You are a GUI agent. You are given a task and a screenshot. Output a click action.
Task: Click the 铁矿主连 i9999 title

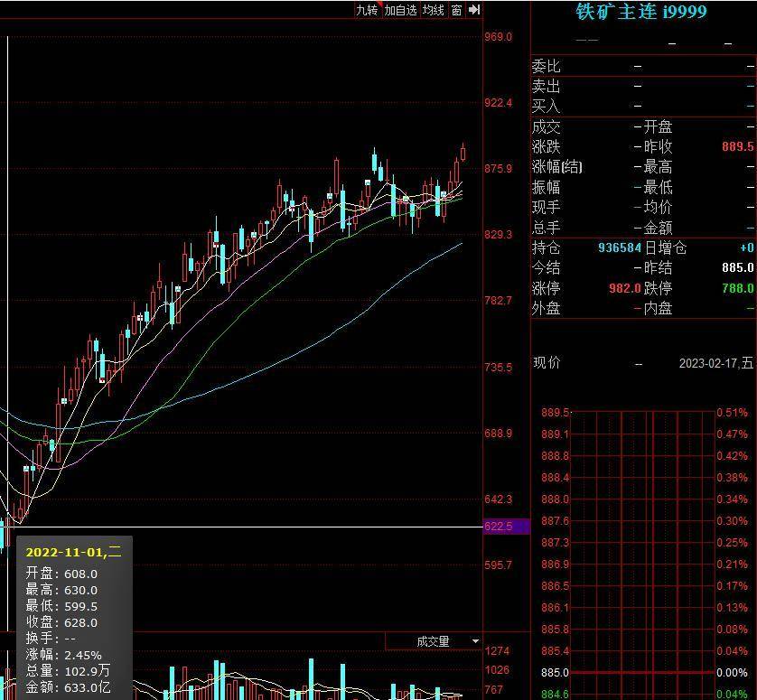tap(641, 12)
